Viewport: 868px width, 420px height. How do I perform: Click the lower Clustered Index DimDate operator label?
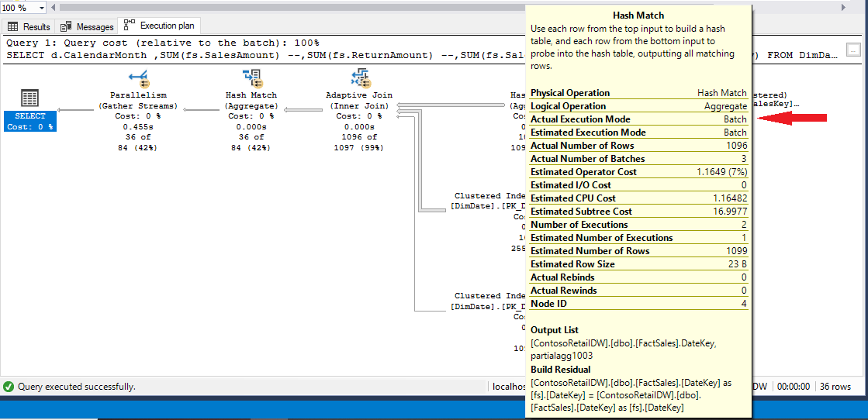click(489, 301)
